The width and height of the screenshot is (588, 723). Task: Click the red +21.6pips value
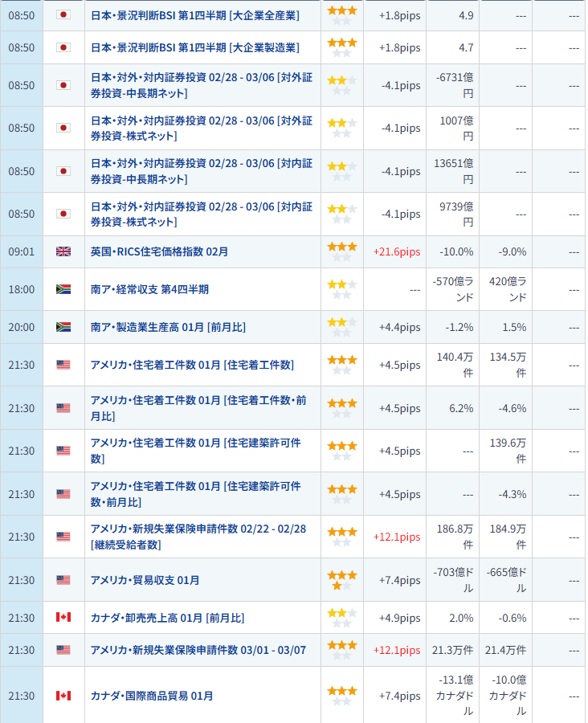point(397,251)
